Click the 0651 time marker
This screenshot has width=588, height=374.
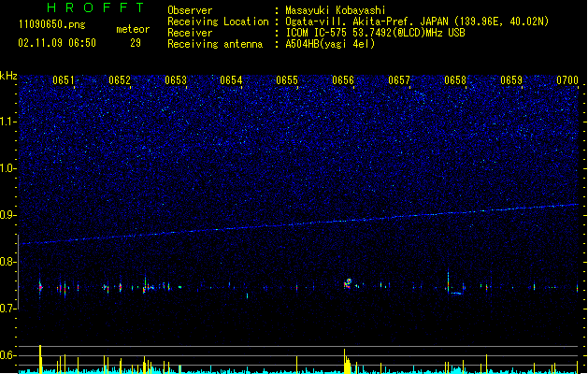click(64, 80)
